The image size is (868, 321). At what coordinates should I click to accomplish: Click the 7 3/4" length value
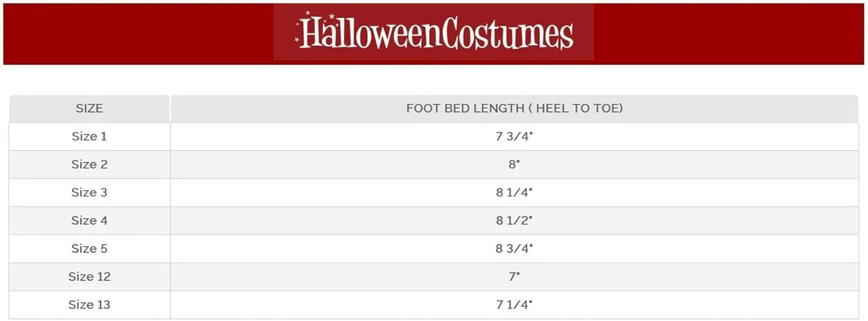(x=514, y=136)
